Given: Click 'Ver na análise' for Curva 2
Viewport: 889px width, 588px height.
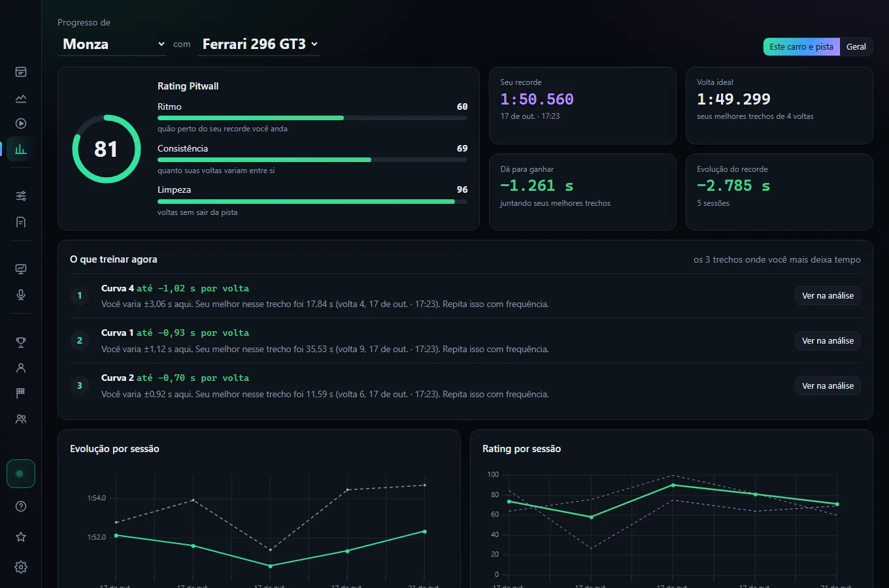Looking at the screenshot, I should click(x=828, y=386).
